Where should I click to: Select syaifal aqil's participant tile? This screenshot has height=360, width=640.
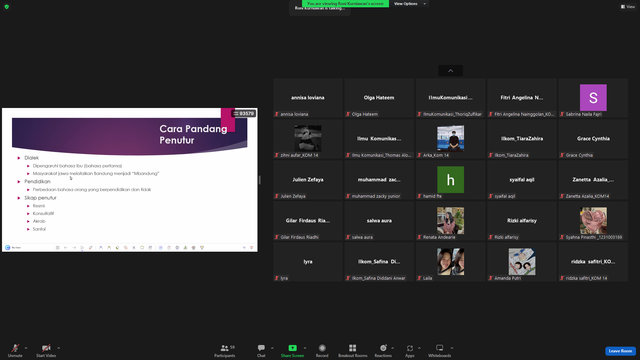pyautogui.click(x=522, y=180)
